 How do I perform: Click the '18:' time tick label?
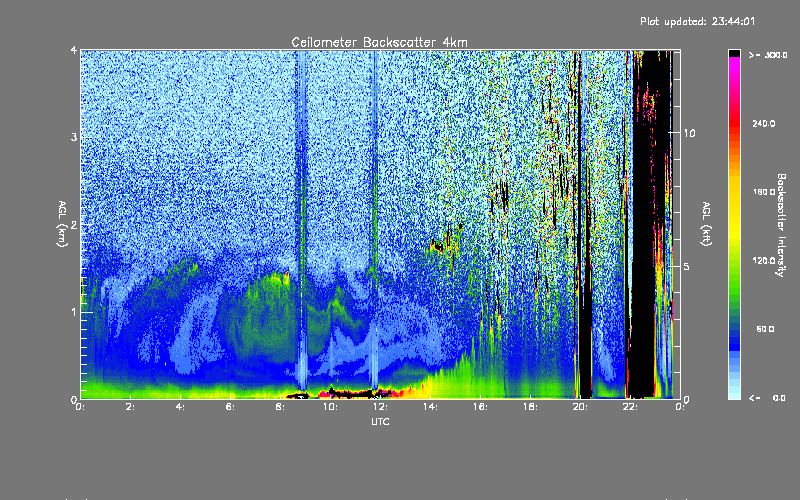(x=530, y=407)
